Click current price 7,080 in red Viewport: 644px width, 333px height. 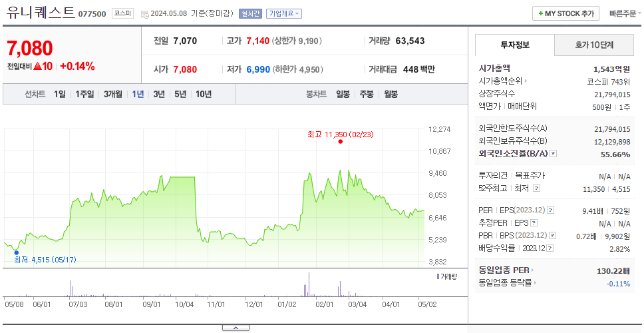tap(29, 49)
